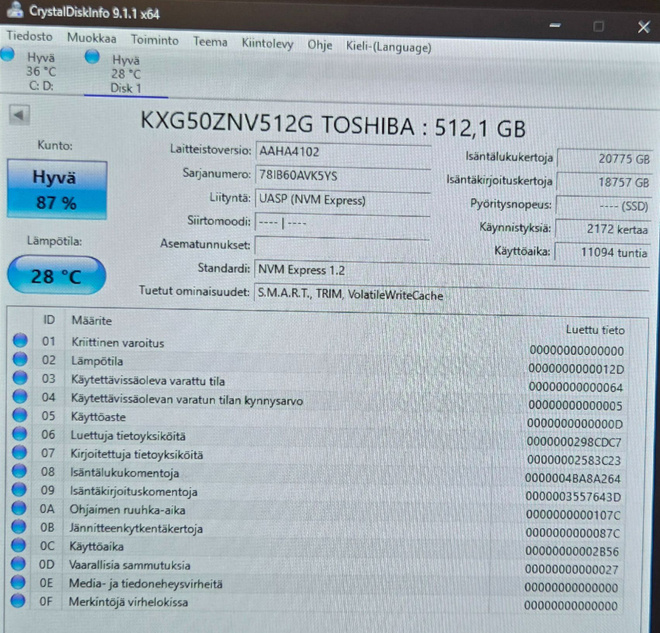Select the Kriittinen varoitus attribute text
660x633 pixels.
click(118, 343)
